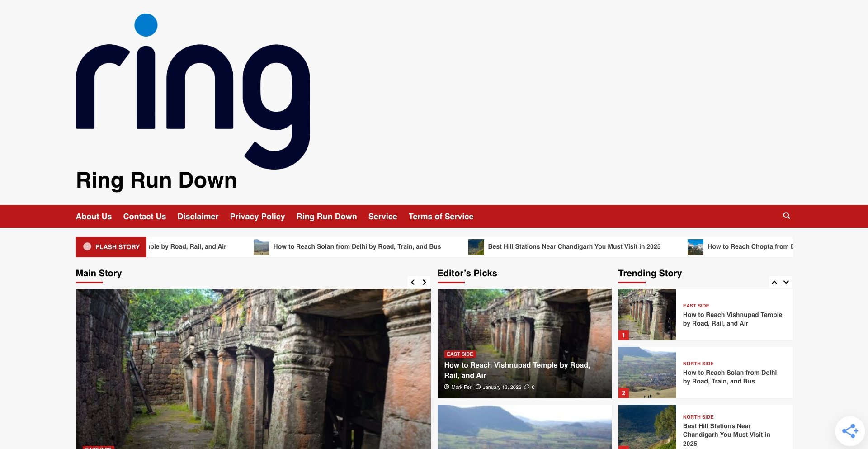The image size is (868, 449).
Task: Click the blue share icon at bottom right
Action: coord(850,430)
